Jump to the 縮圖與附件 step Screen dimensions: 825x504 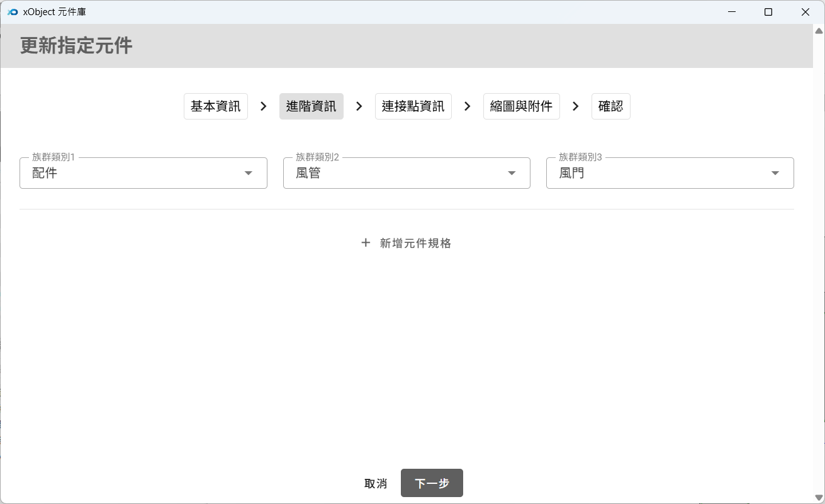click(x=521, y=106)
